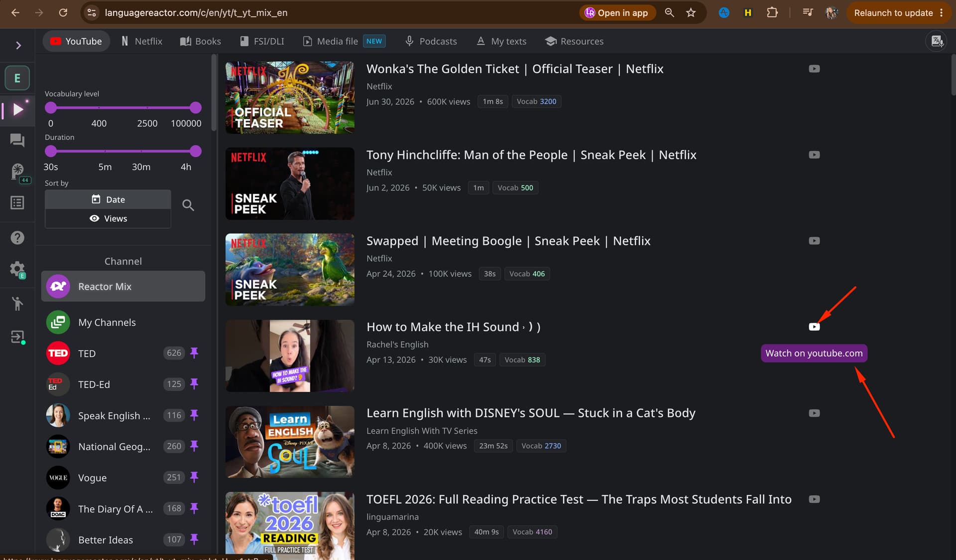956x560 pixels.
Task: Go back to the previous page
Action: coord(15,13)
